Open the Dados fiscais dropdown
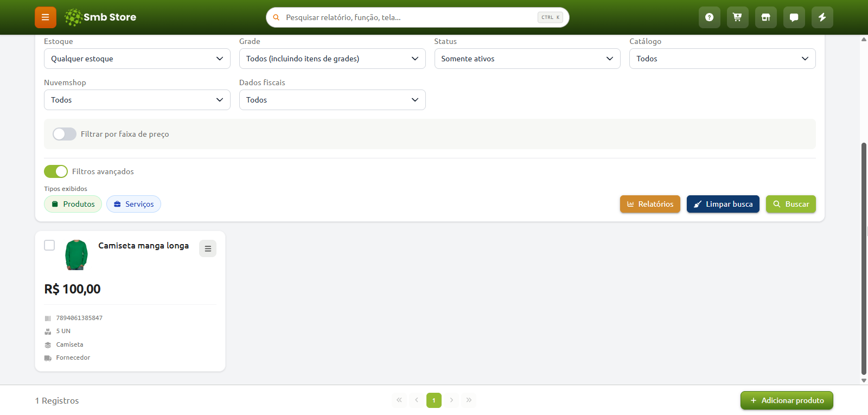This screenshot has height=415, width=868. (333, 100)
